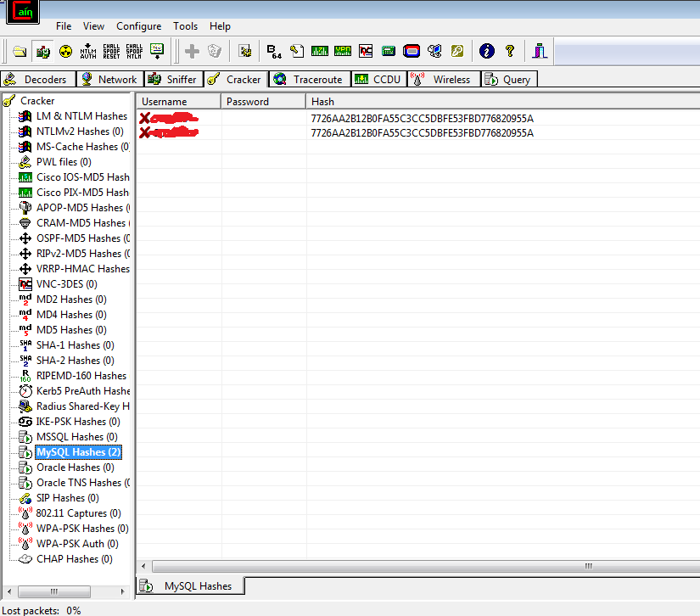Sort by the Username column header

[x=178, y=101]
